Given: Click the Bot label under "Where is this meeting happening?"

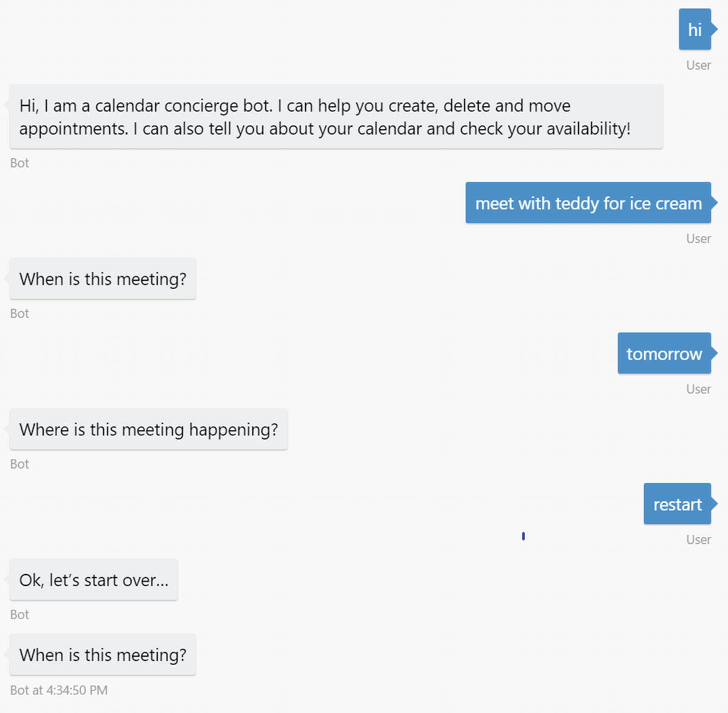Looking at the screenshot, I should pyautogui.click(x=19, y=464).
